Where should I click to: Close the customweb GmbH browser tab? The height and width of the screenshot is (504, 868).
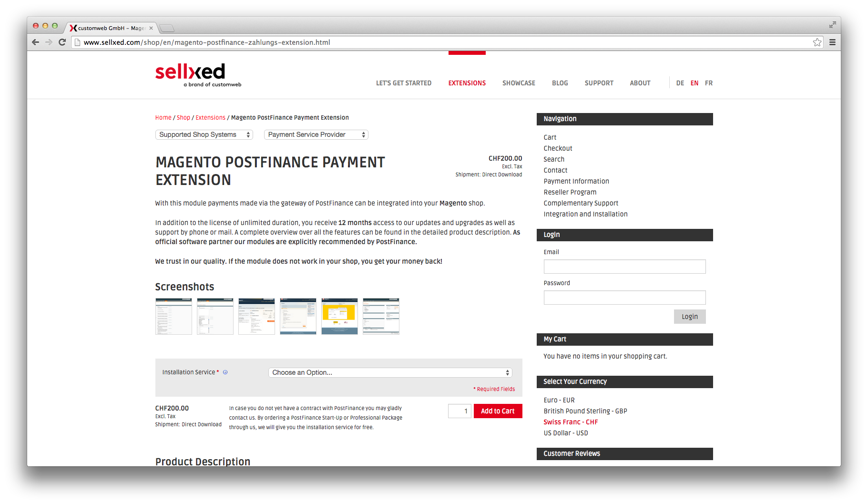(151, 28)
